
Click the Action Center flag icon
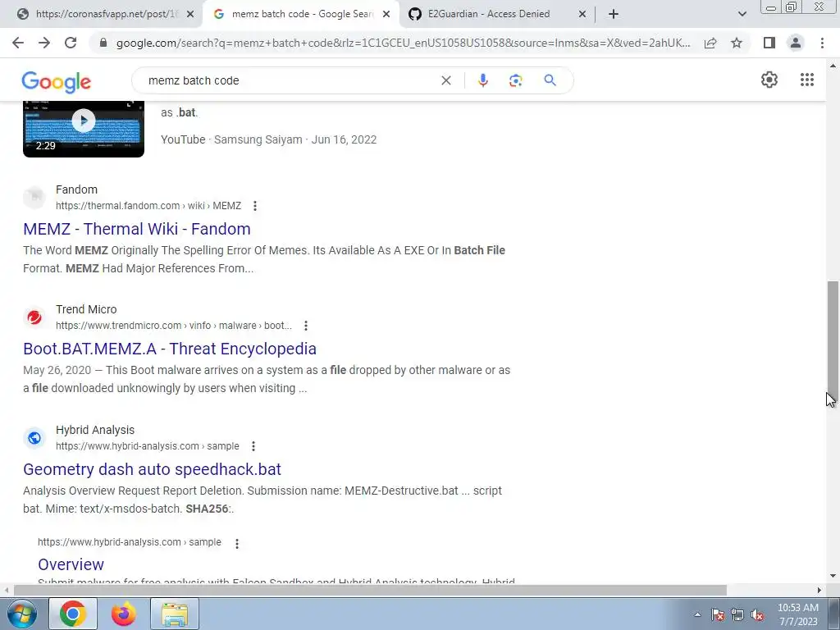pos(718,615)
